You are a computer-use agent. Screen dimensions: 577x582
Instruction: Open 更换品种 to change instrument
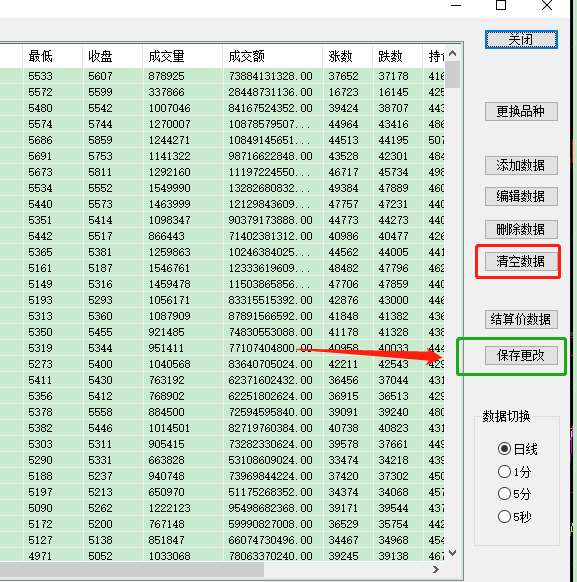pyautogui.click(x=521, y=111)
